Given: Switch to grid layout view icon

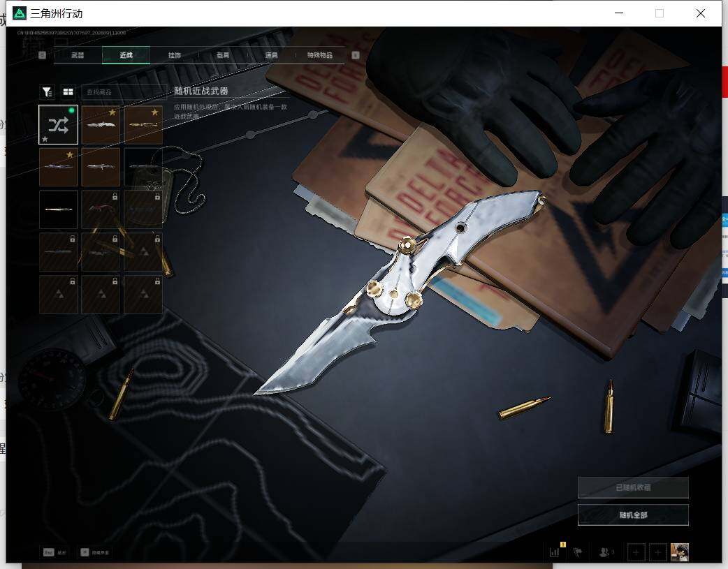Looking at the screenshot, I should pyautogui.click(x=68, y=92).
